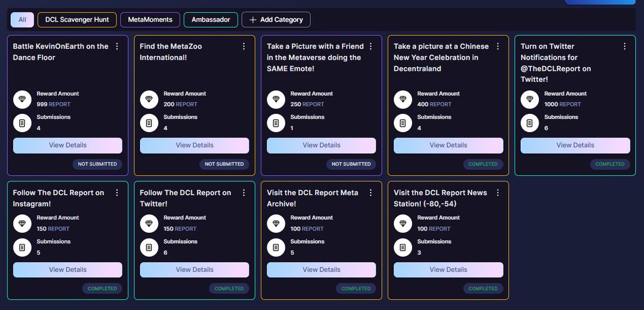
Task: Click reward diamond icon on Follow Twitter card
Action: click(x=149, y=224)
